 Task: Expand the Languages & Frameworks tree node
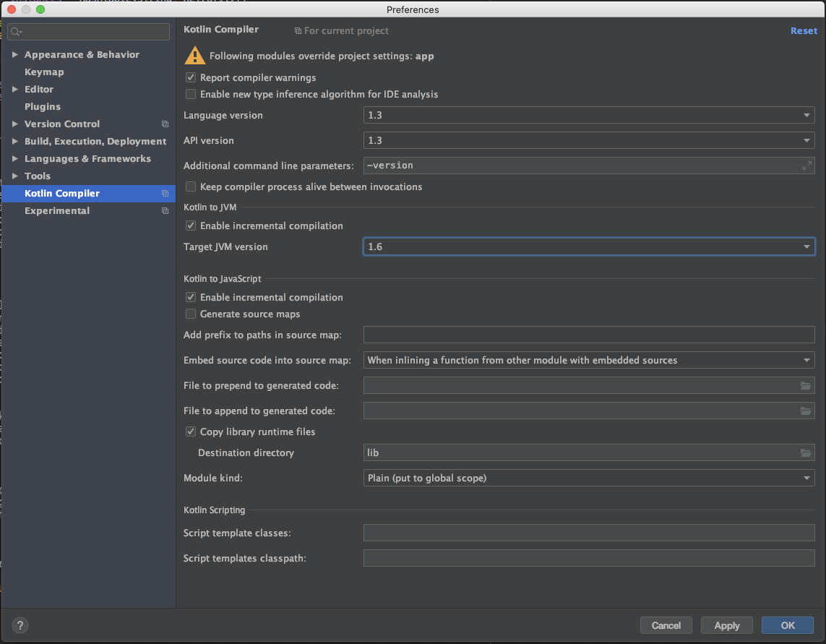tap(14, 158)
